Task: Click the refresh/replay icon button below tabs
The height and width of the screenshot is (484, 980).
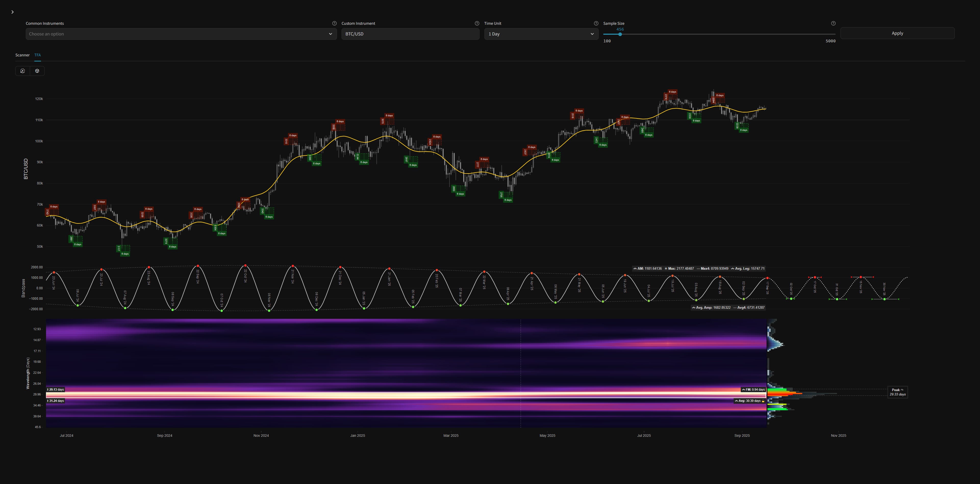Action: click(x=23, y=71)
